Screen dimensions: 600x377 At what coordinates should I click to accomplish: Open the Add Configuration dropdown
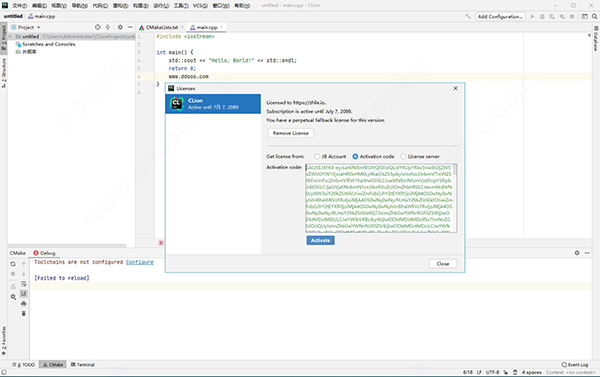tap(500, 16)
